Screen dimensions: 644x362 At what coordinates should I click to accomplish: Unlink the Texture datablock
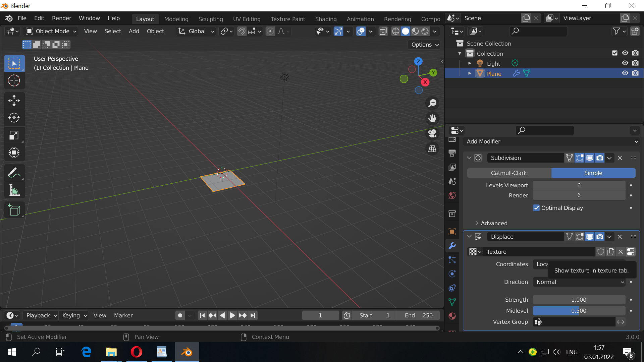(621, 252)
